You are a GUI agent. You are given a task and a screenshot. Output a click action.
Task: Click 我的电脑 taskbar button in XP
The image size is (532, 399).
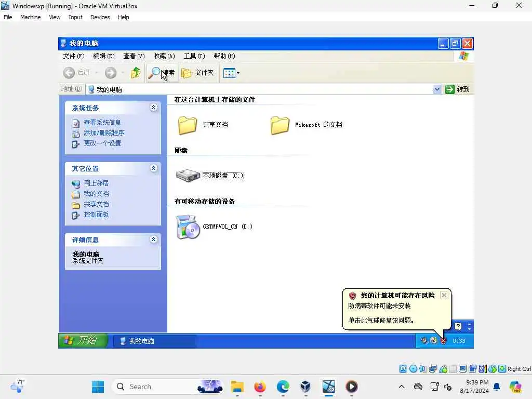click(x=154, y=341)
